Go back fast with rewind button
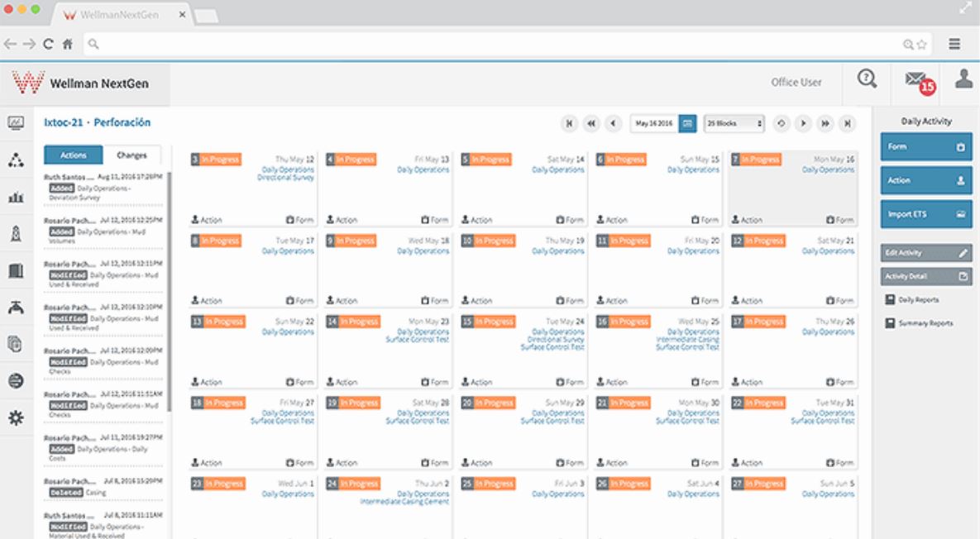Viewport: 980px width, 539px height. pos(590,124)
